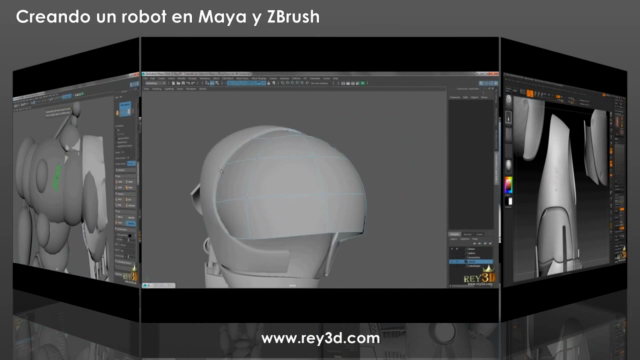This screenshot has height=360, width=640.
Task: Open the Channels menu in Channel Box
Action: click(455, 98)
